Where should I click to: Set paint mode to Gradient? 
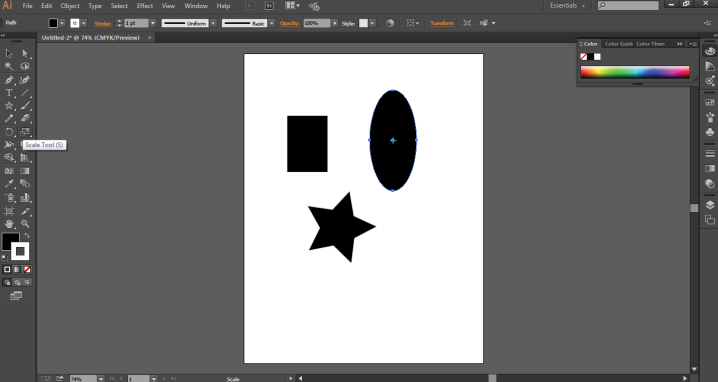(17, 269)
